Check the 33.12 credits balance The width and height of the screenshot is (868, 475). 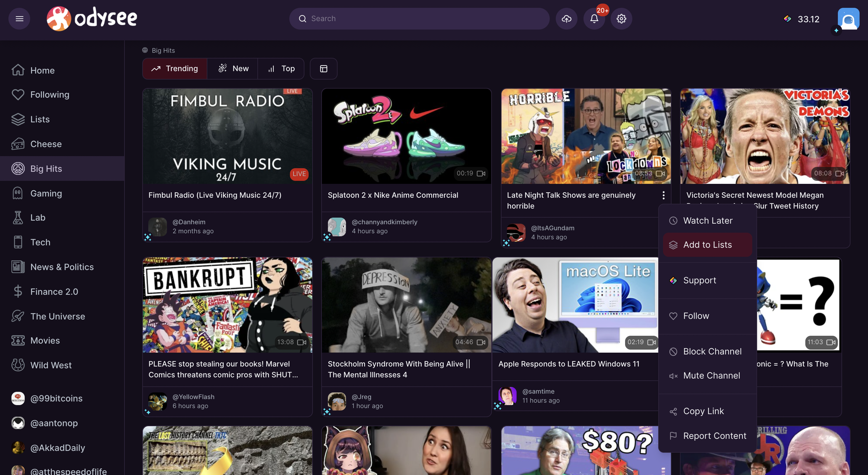802,19
